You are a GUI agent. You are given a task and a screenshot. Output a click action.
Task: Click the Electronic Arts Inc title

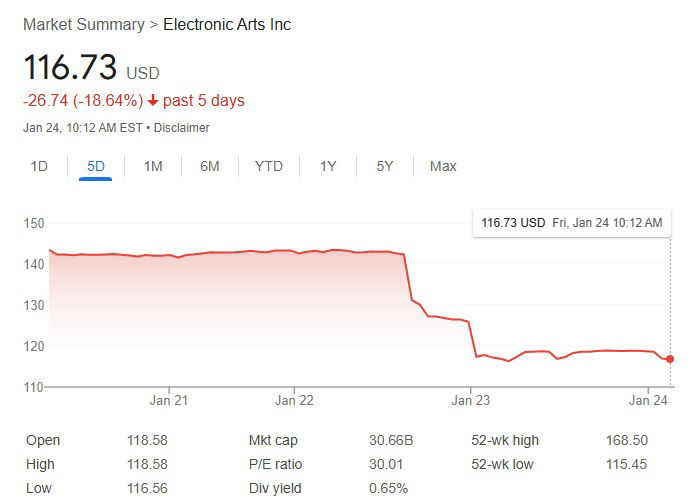pos(227,24)
